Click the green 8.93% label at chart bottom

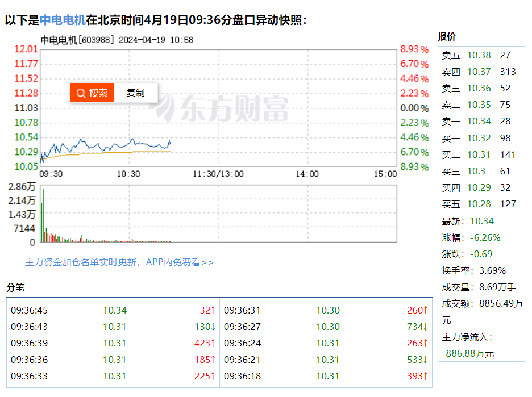click(414, 166)
